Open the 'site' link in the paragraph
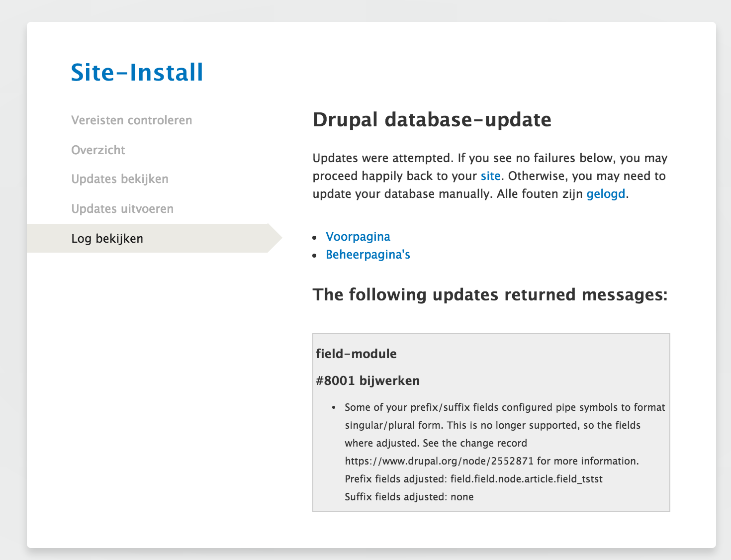This screenshot has width=731, height=560. coord(490,176)
